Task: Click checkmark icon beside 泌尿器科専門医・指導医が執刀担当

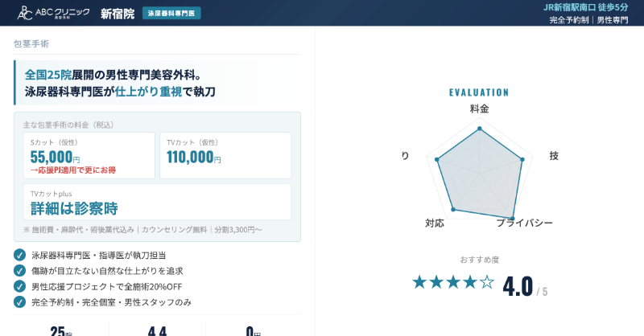Action: pos(19,255)
